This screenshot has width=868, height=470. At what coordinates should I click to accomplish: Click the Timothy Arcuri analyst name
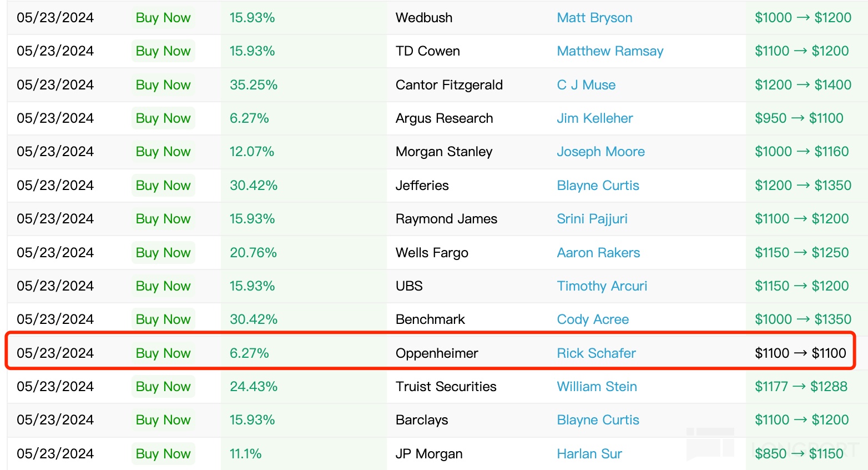602,286
